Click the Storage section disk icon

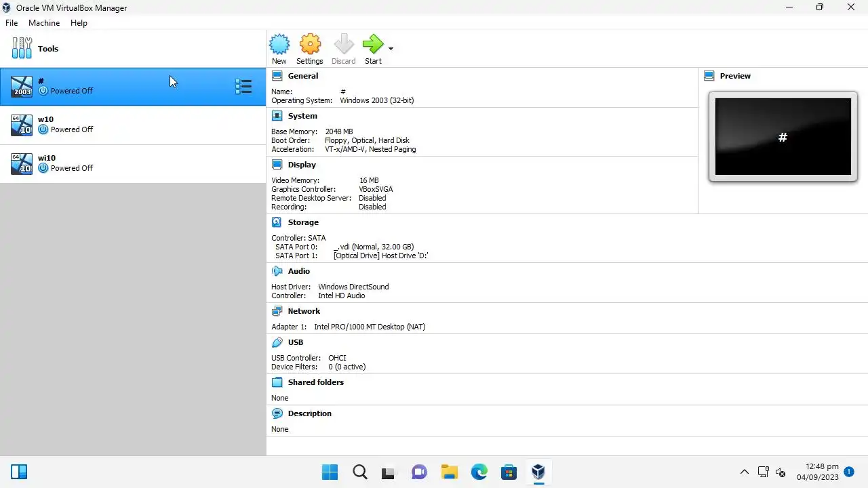[x=277, y=222]
